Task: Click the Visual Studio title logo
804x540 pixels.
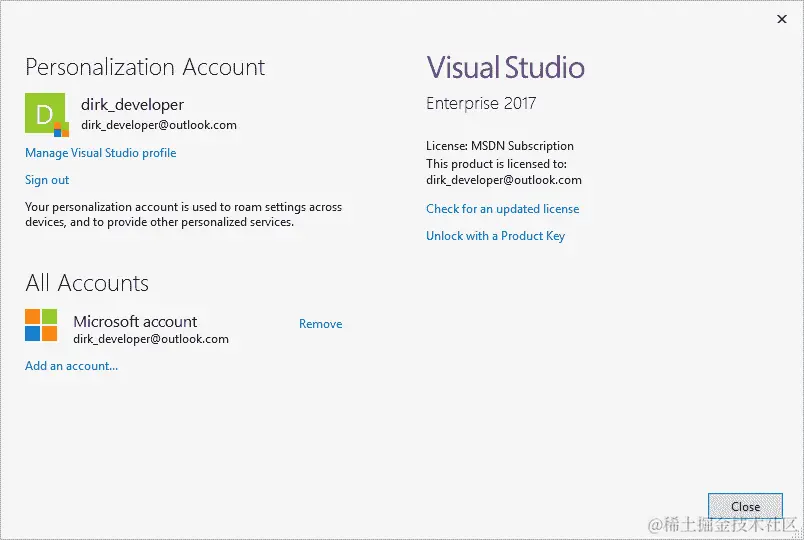Action: (506, 68)
